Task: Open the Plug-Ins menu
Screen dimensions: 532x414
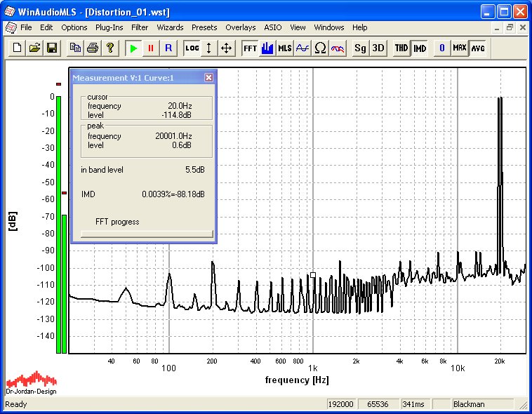Action: click(x=109, y=27)
